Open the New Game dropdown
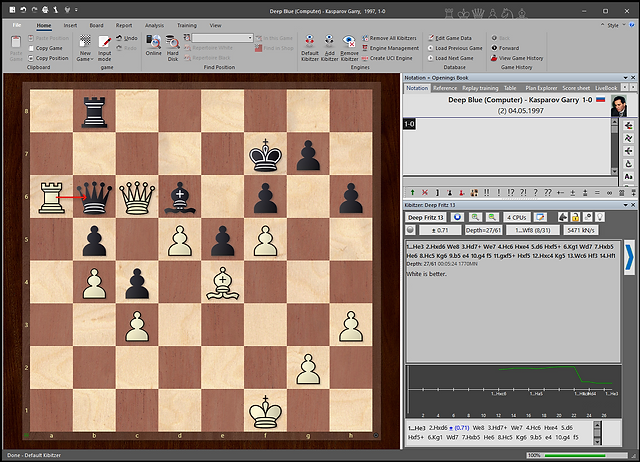The height and width of the screenshot is (462, 640). coord(85,48)
